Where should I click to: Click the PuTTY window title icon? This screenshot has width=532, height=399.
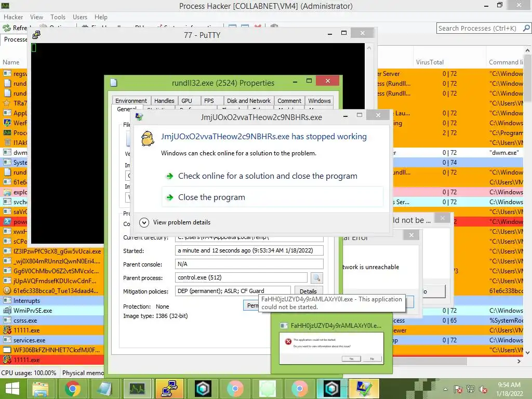click(36, 35)
